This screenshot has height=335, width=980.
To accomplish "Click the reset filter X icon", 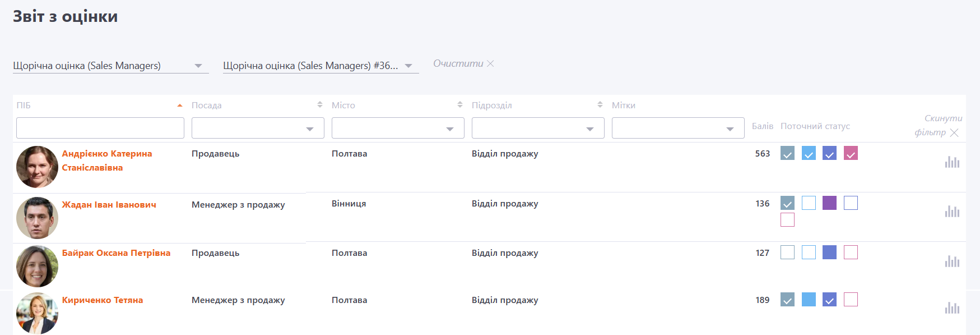I will pos(954,132).
